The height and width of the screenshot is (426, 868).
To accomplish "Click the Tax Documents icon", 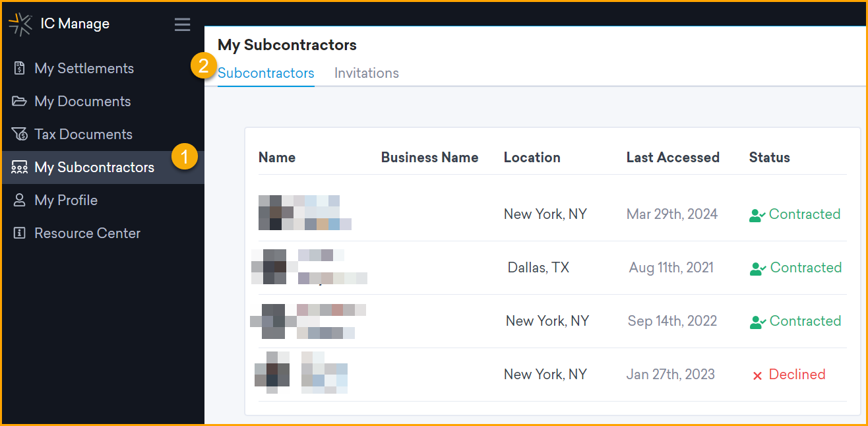I will click(x=20, y=135).
